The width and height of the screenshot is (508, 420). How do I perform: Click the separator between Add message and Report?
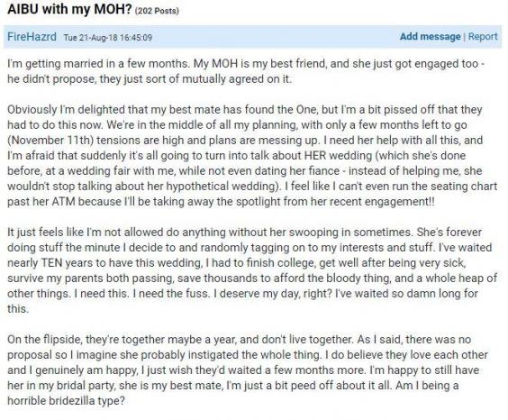pyautogui.click(x=464, y=37)
